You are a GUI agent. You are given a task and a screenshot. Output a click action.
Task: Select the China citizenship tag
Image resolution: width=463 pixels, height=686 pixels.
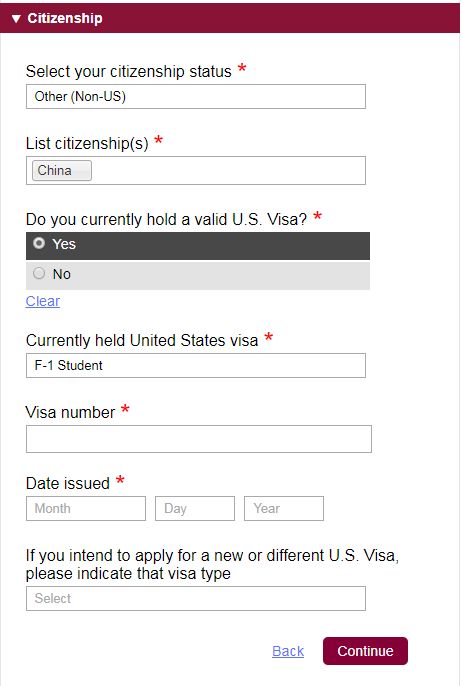pos(62,170)
